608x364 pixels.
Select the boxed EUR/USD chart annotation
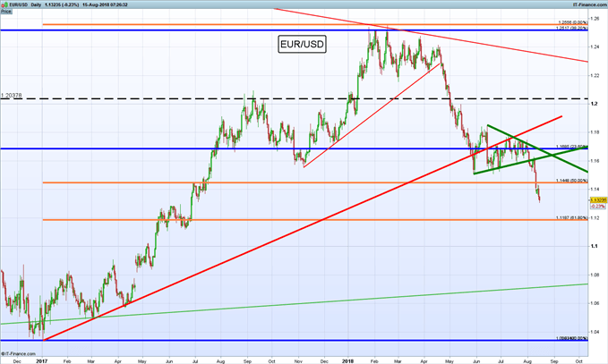tap(302, 44)
